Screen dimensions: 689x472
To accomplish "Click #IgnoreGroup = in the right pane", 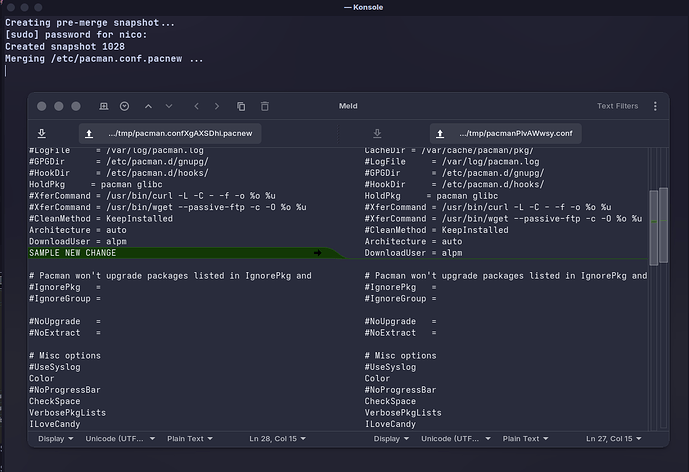I will [x=400, y=298].
